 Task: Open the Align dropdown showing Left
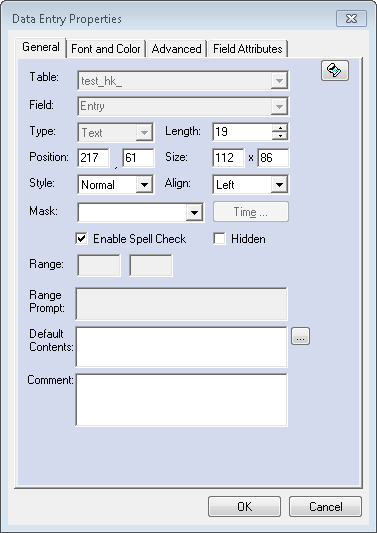click(x=279, y=185)
